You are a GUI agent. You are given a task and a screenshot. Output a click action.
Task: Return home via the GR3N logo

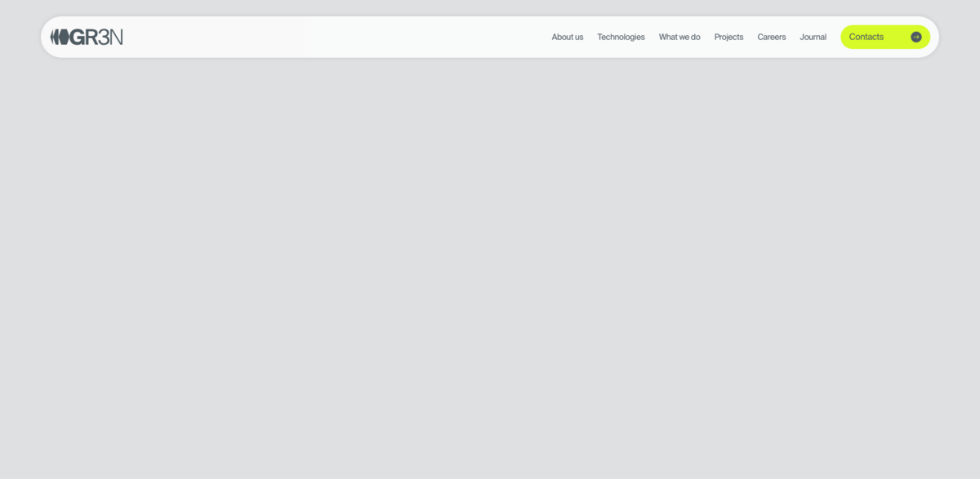[x=86, y=37]
